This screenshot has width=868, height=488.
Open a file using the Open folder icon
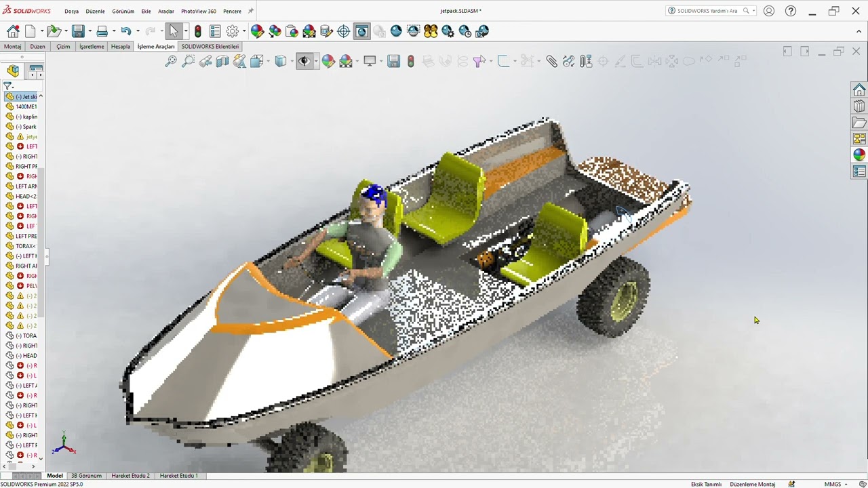(53, 31)
